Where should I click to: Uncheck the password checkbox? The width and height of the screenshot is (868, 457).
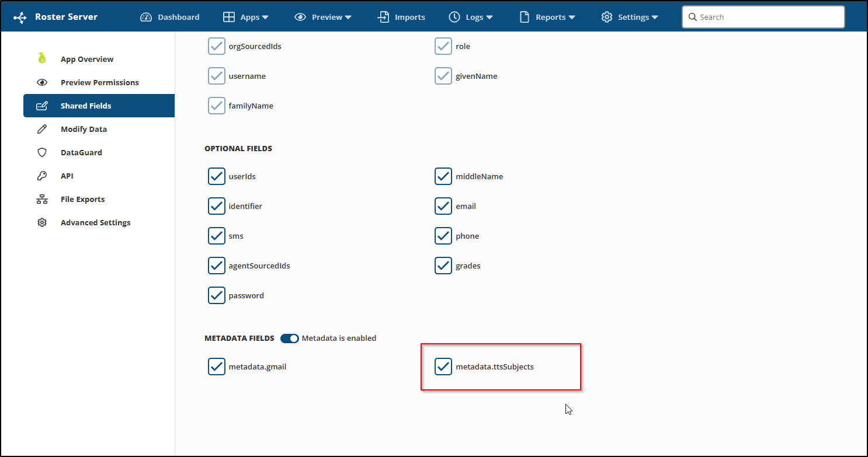[217, 295]
